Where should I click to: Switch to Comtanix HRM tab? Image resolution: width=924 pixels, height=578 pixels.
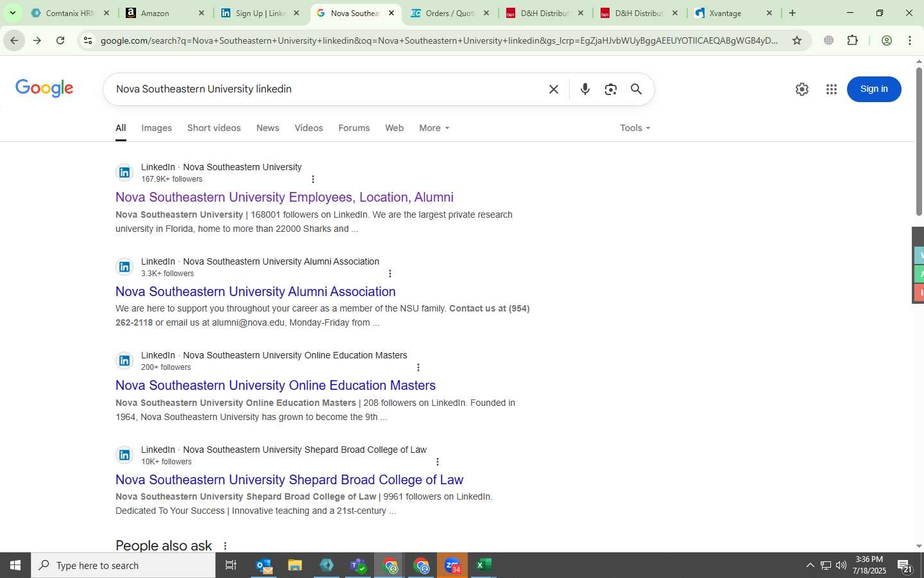point(70,13)
